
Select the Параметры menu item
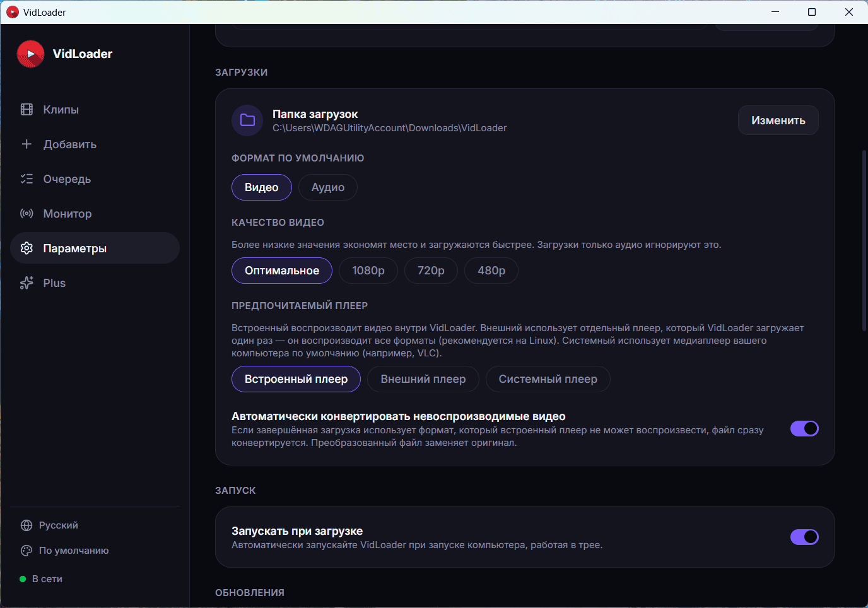point(95,248)
